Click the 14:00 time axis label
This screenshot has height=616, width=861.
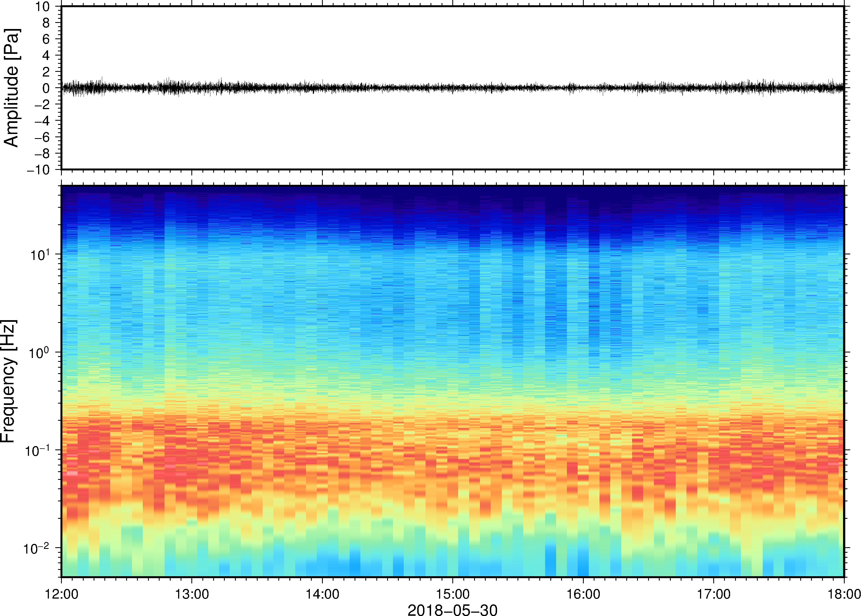(322, 594)
